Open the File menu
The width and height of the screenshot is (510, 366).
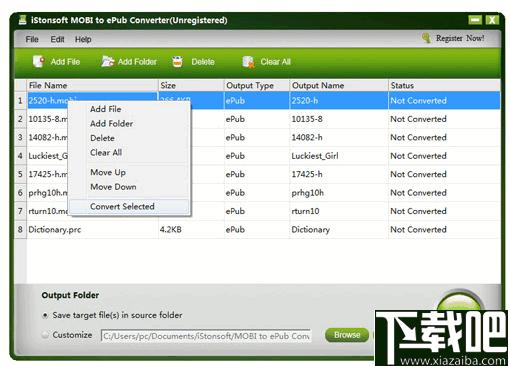pyautogui.click(x=32, y=39)
